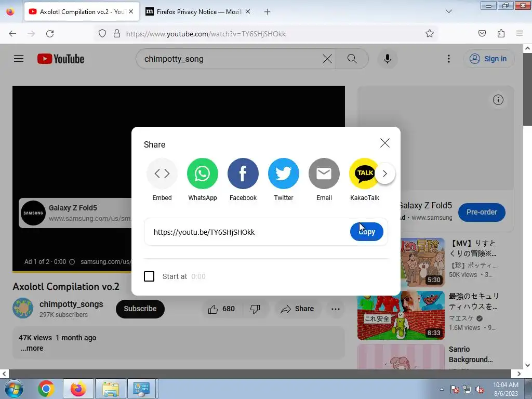Close the Share dialog
The image size is (532, 399).
[385, 143]
